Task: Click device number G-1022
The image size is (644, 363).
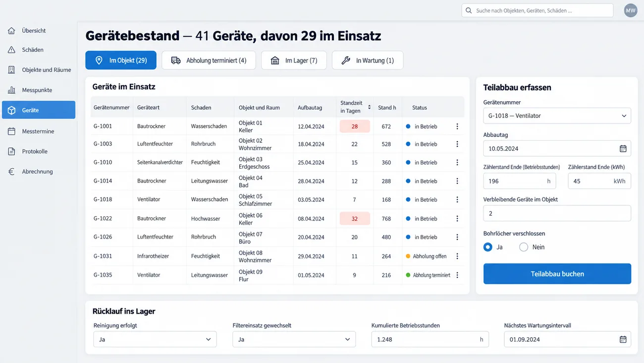Action: pyautogui.click(x=103, y=219)
